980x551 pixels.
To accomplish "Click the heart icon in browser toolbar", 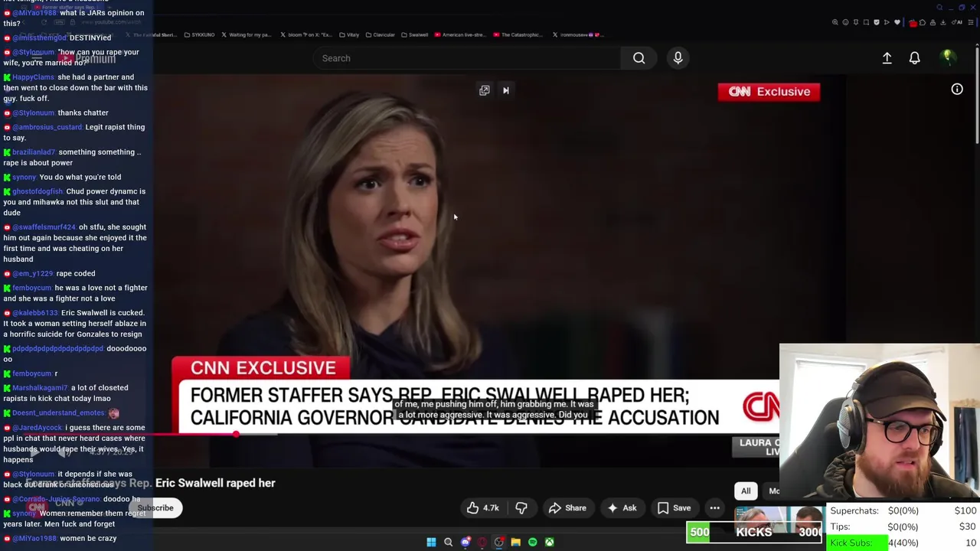I will point(897,22).
